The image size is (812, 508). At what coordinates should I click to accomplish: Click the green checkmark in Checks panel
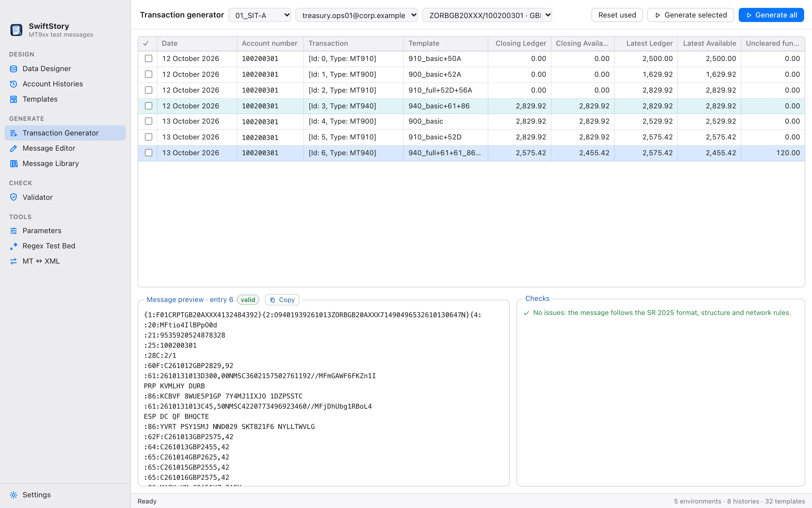click(526, 313)
